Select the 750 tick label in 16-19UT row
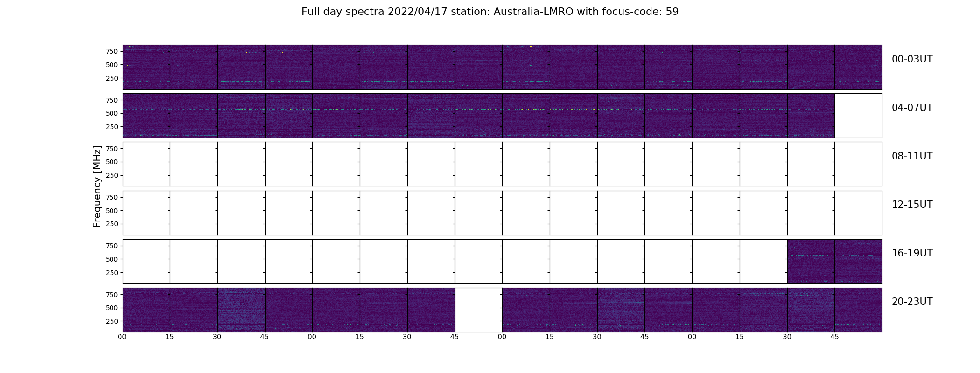 point(112,246)
